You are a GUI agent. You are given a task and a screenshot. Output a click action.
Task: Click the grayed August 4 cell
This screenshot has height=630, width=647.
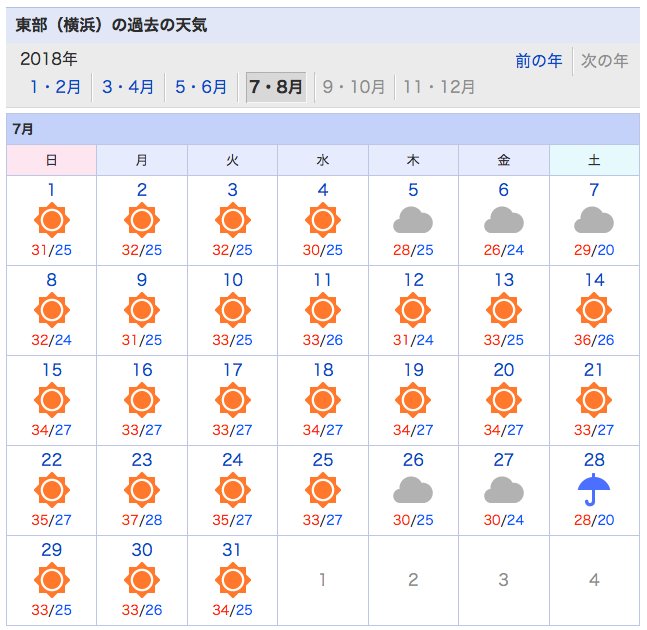[x=594, y=580]
